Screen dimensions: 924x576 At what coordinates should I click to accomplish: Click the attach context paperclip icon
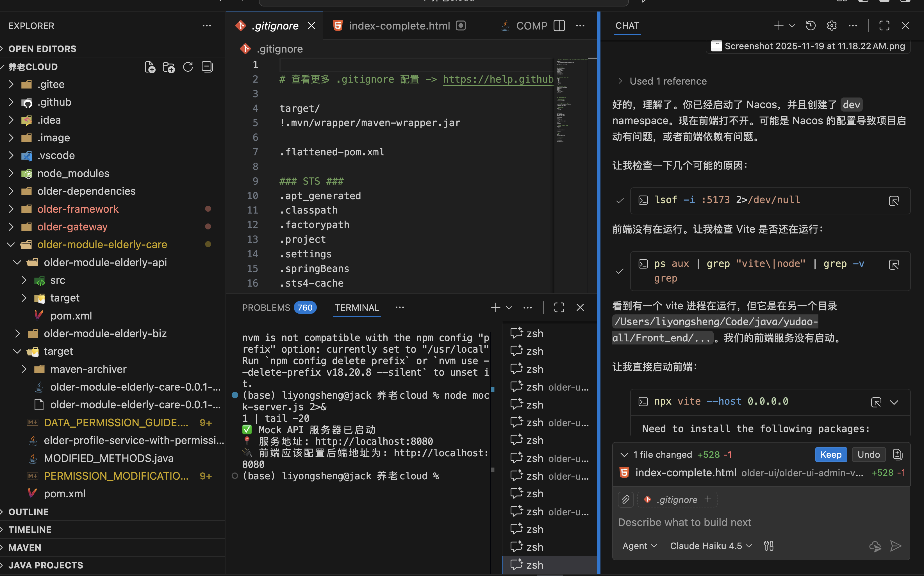pyautogui.click(x=625, y=499)
